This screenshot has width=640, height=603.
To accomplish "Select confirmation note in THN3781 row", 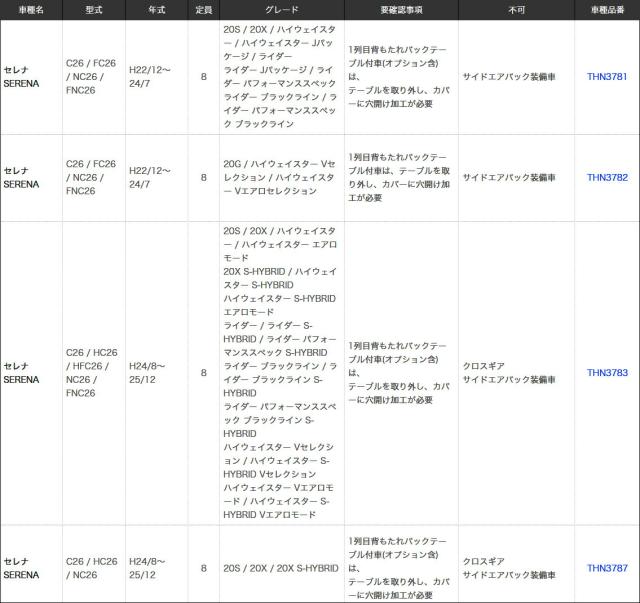I will coord(399,77).
